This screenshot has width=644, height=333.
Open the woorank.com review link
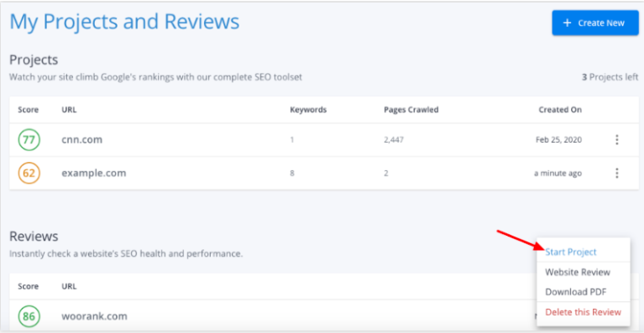(94, 316)
